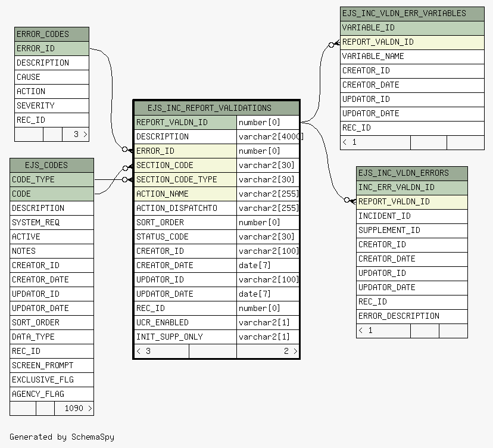Click '2 >' child count in EJS_INC_REPORT_VALIDATIONS
Image resolution: width=493 pixels, height=448 pixels.
(268, 351)
